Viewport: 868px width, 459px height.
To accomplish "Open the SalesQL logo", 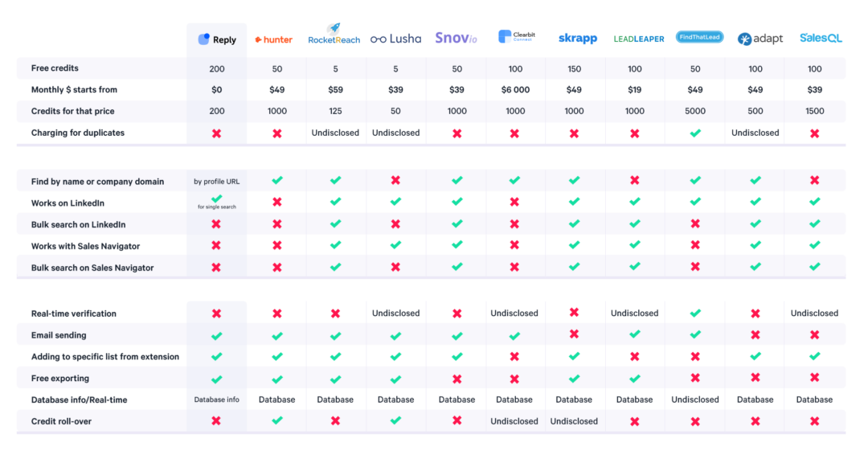I will point(821,39).
